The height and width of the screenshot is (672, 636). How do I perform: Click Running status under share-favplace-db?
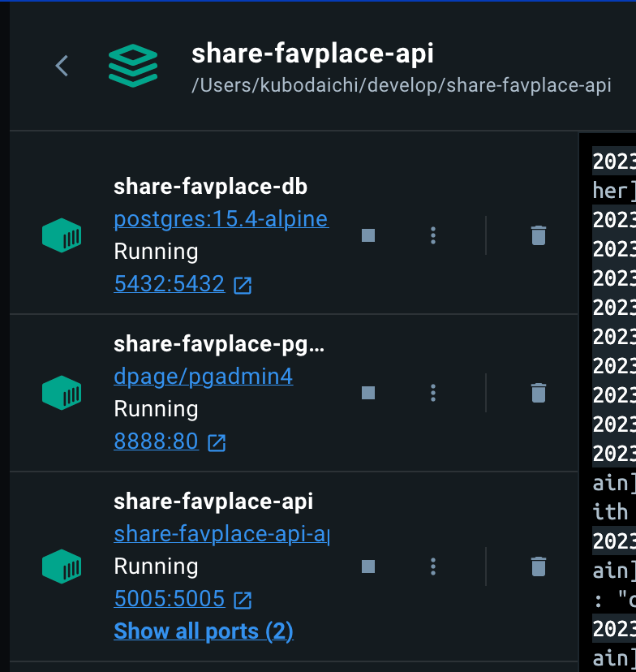156,252
